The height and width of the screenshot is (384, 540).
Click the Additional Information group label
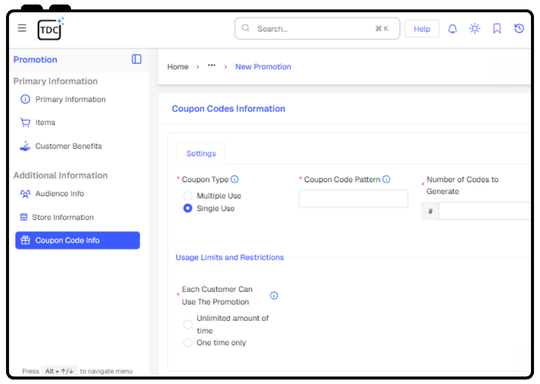coord(60,175)
